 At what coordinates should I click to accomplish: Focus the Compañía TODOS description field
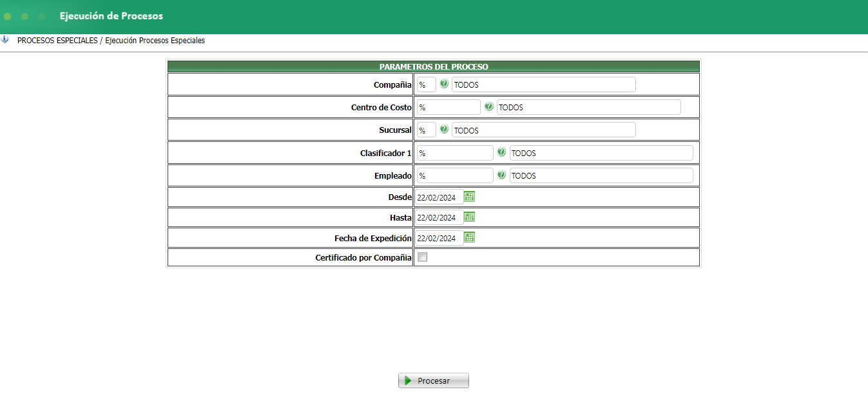[544, 84]
